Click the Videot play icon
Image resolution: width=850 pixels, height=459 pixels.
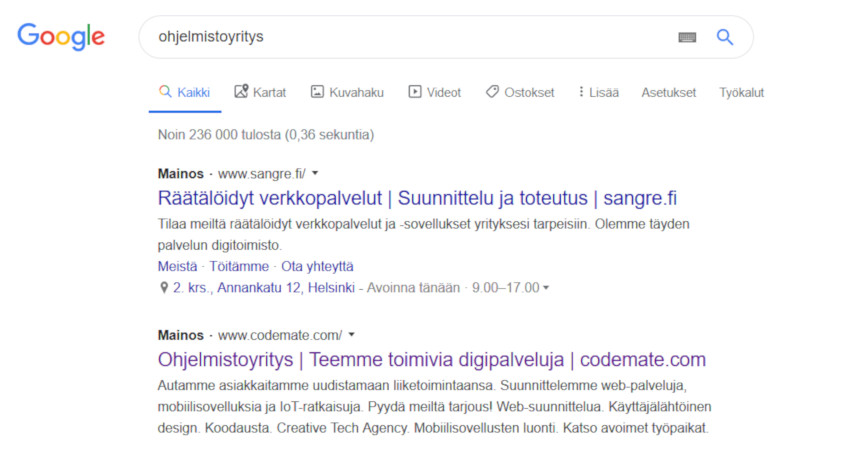pos(415,92)
